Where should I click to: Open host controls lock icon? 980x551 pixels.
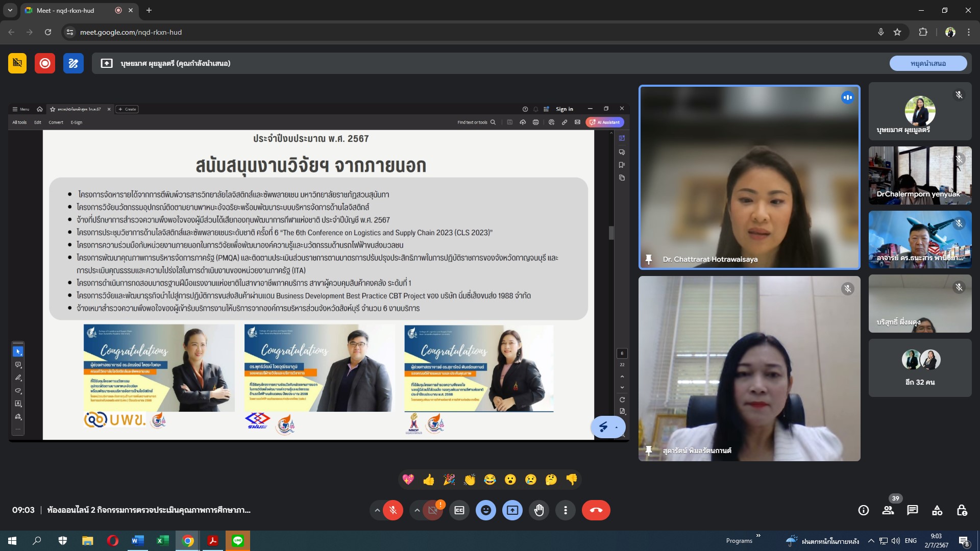[962, 510]
